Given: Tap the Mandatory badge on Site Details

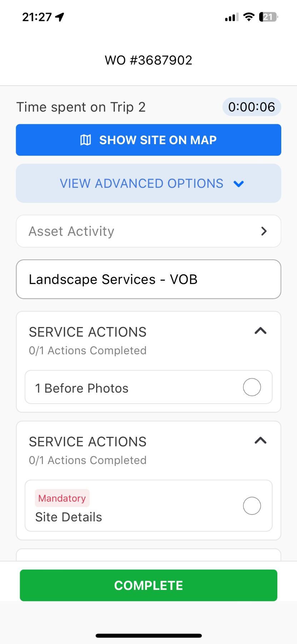Looking at the screenshot, I should click(62, 498).
